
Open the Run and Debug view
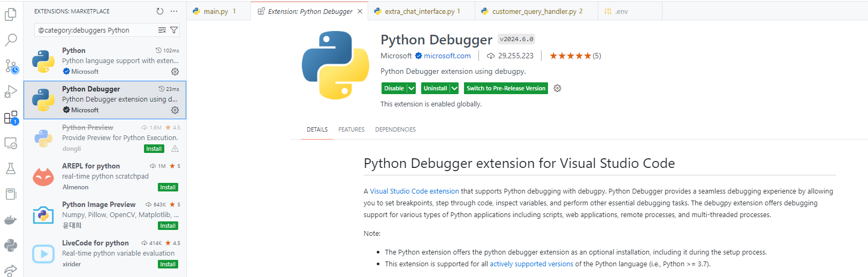(x=11, y=91)
